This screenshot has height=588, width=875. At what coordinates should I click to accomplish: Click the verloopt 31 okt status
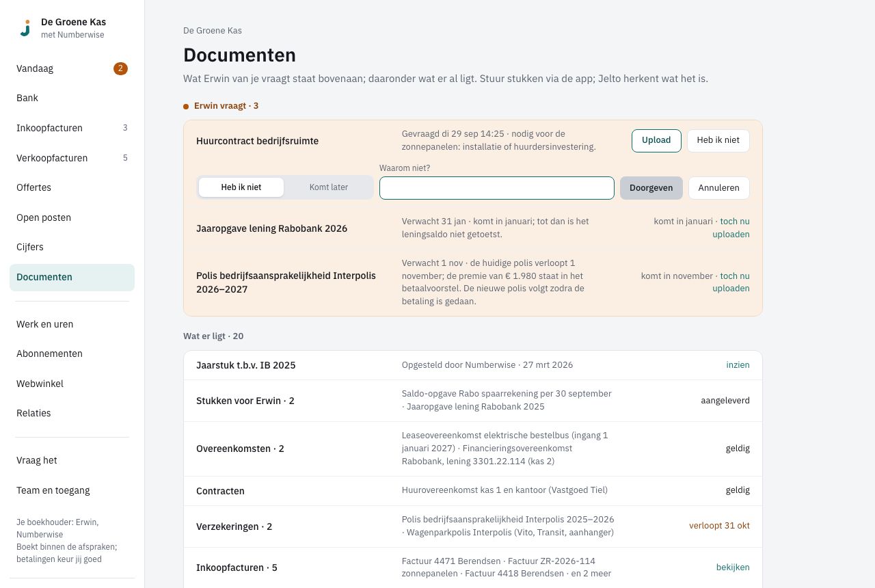click(719, 526)
